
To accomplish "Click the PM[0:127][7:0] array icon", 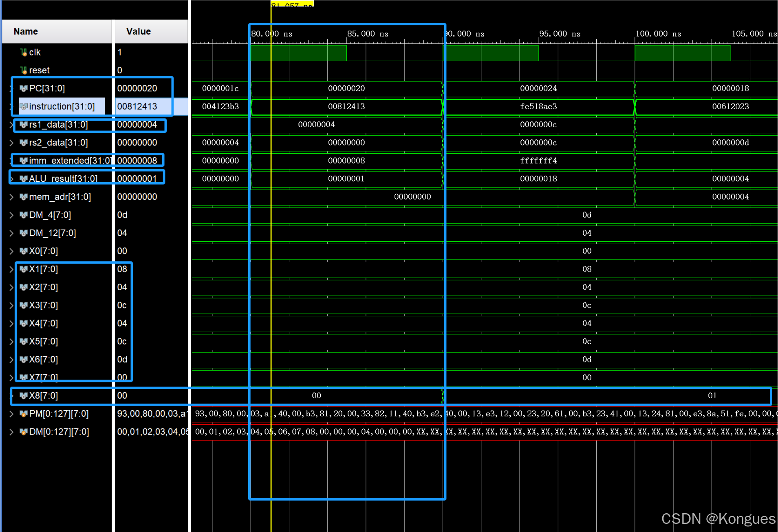I will pos(24,414).
